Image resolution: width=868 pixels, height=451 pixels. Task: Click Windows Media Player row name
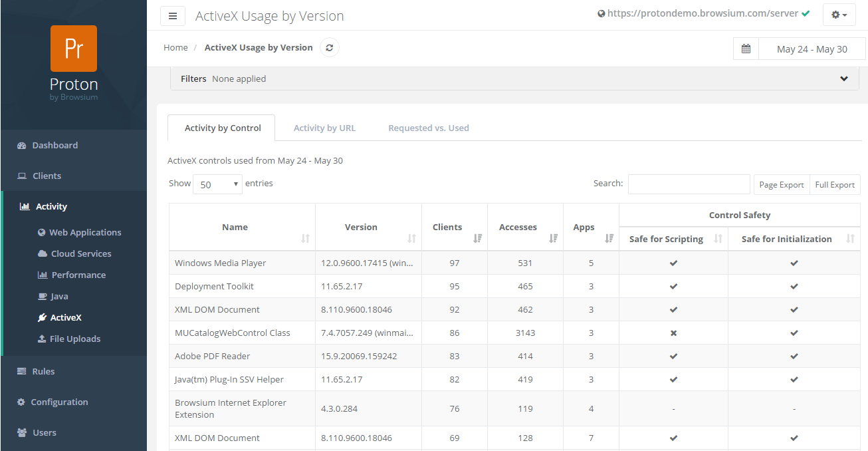click(x=220, y=263)
